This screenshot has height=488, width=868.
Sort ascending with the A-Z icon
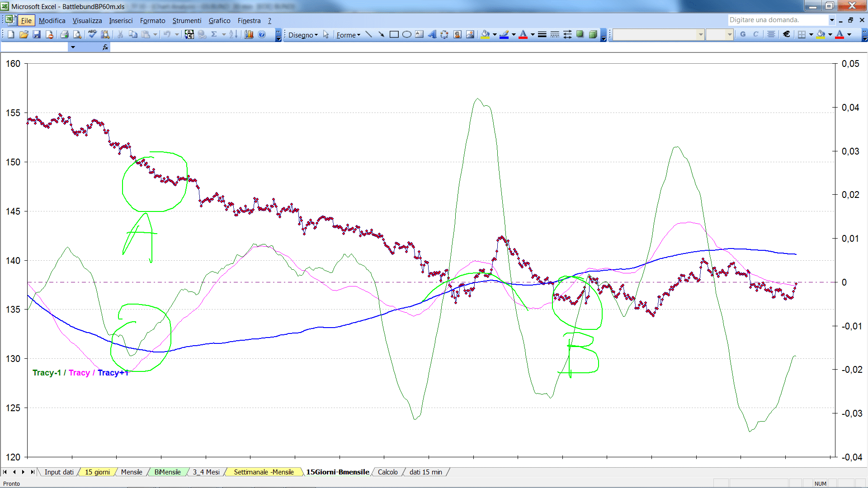point(233,34)
